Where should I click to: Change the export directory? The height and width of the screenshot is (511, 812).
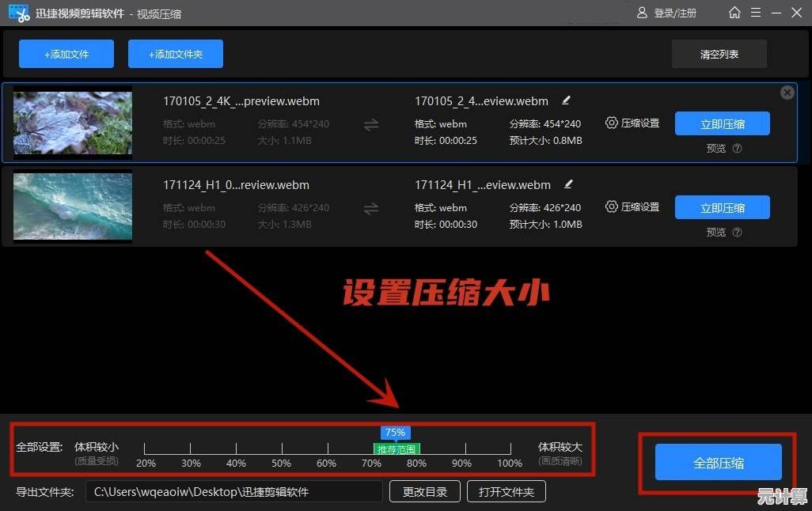click(x=424, y=492)
